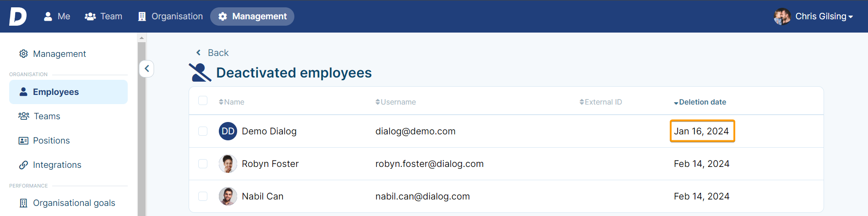Toggle the select-all header checkbox

(203, 100)
